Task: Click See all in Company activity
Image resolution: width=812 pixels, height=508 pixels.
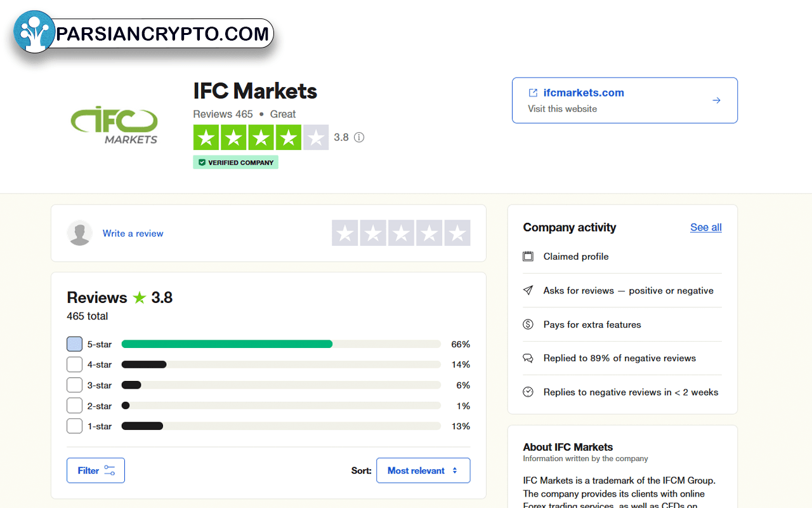Action: 706,227
